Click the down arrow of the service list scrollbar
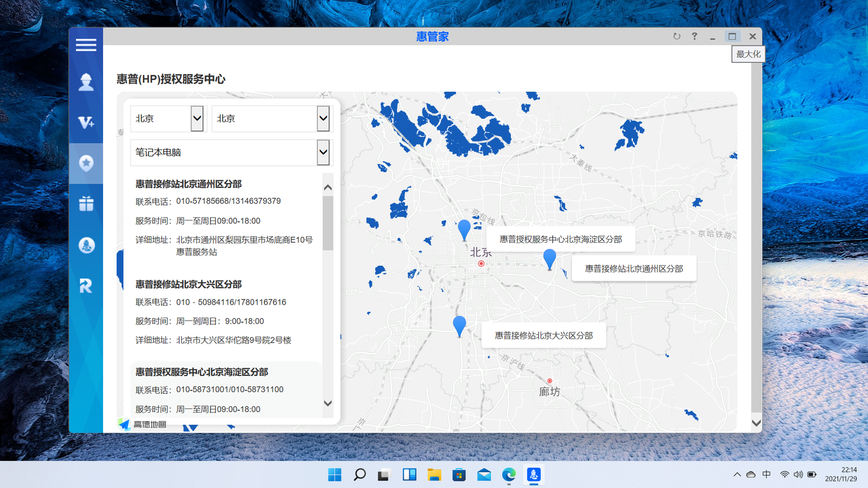The width and height of the screenshot is (868, 488). point(328,404)
